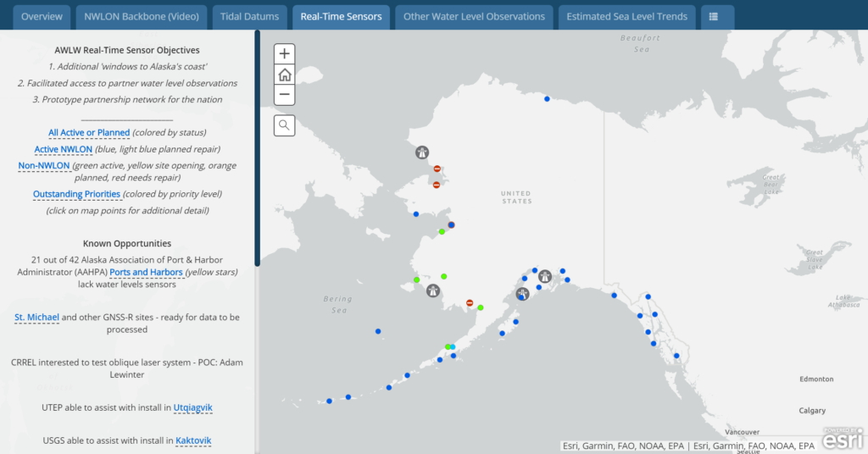Select the easternmost gray tower marker
Screen dimensions: 868x454
pyautogui.click(x=545, y=276)
